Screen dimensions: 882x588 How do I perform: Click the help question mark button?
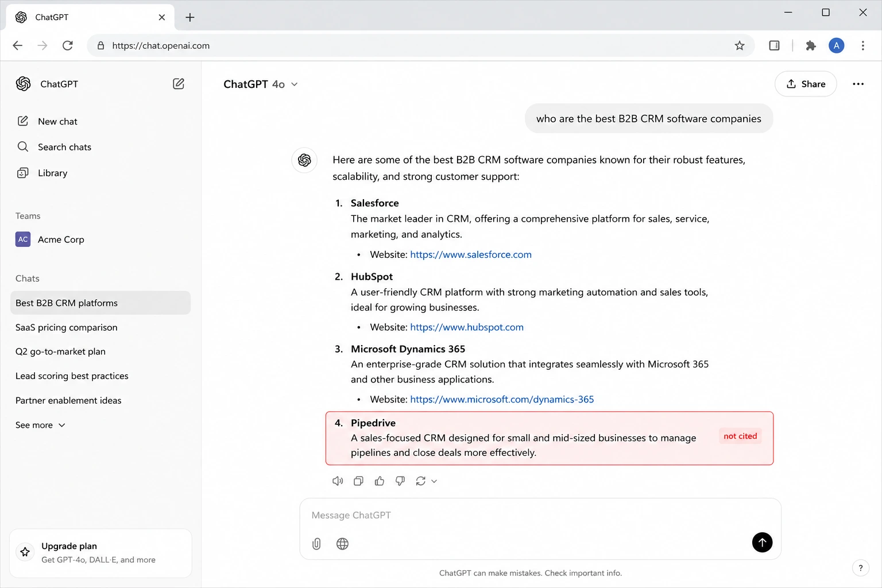(x=860, y=568)
